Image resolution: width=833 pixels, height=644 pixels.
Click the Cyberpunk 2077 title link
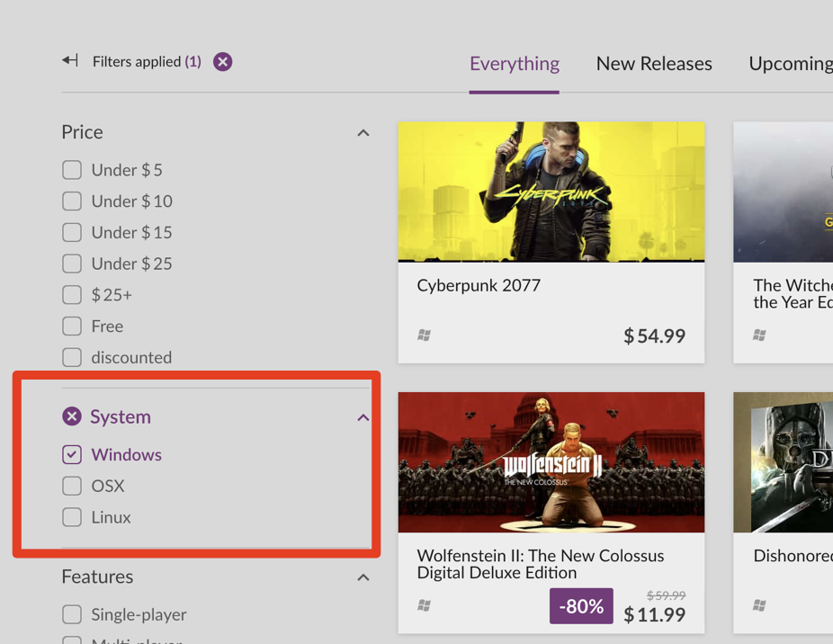coord(479,285)
